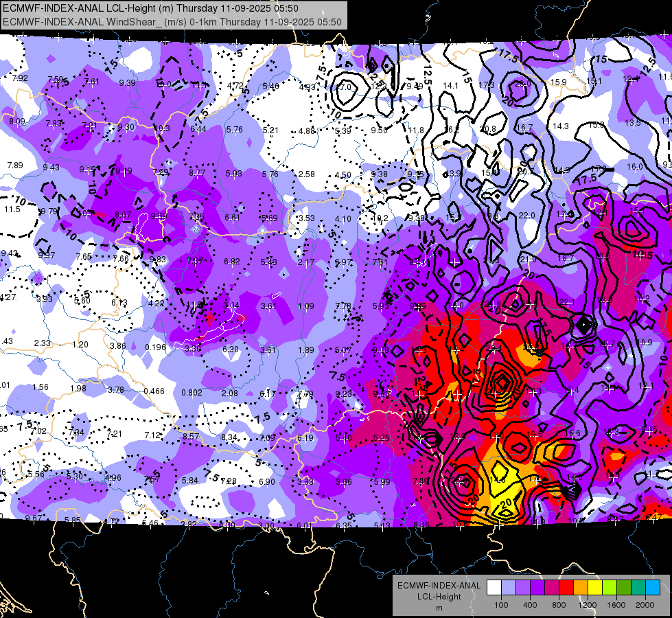Click the wind shear value 3.04
Screen dimensions: 672x618
coord(231,306)
